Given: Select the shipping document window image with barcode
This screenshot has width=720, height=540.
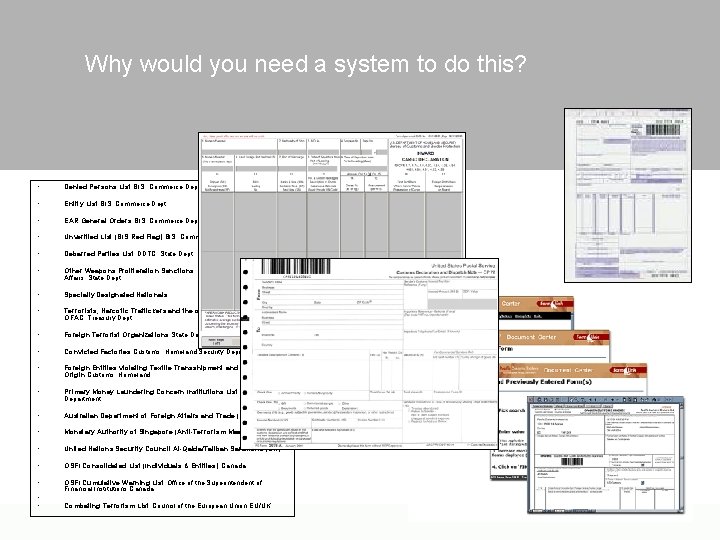Looking at the screenshot, I should 605,455.
